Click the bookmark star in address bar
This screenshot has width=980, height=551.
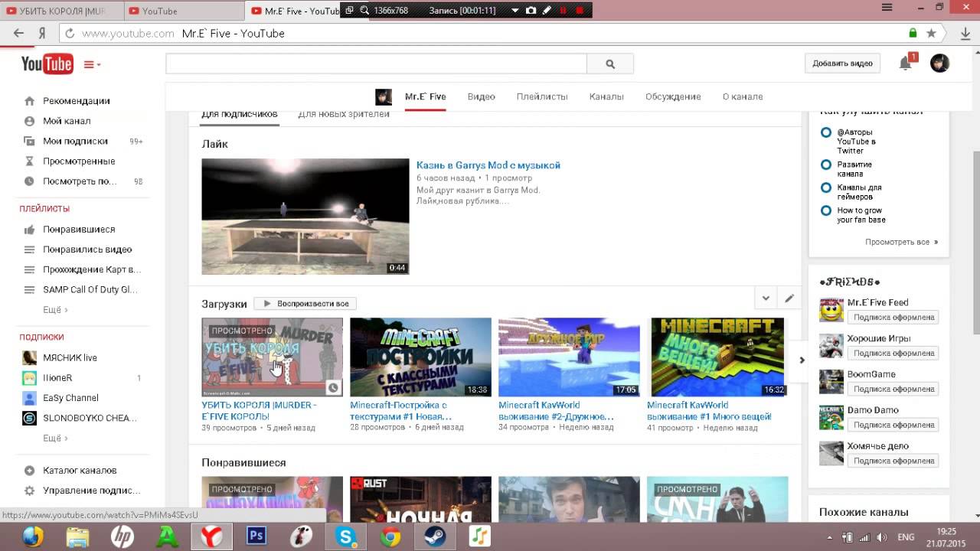931,34
